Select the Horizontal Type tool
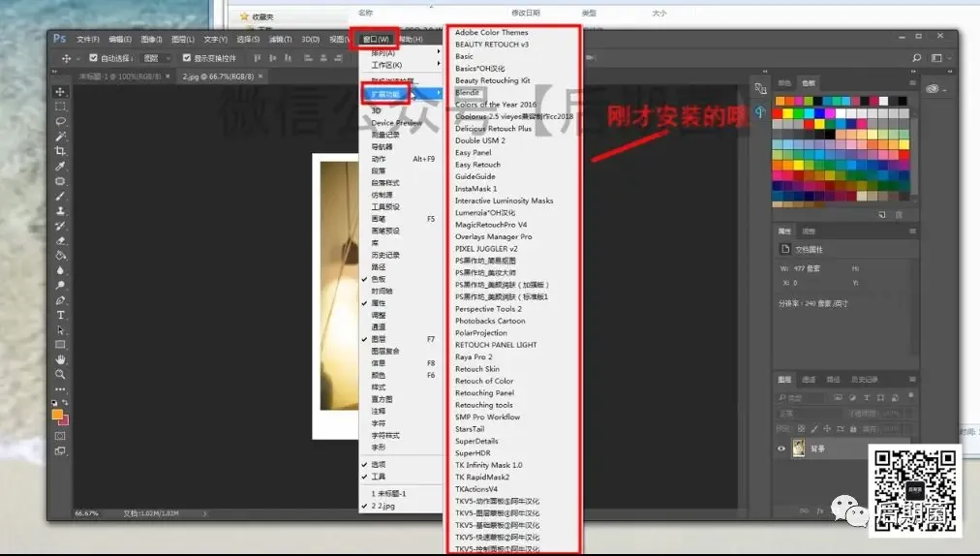This screenshot has width=980, height=556. (60, 315)
